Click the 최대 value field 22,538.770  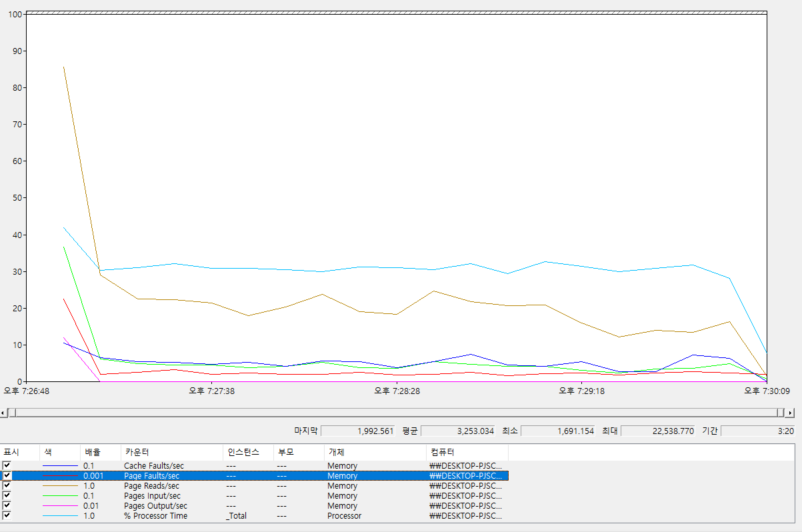tap(658, 431)
